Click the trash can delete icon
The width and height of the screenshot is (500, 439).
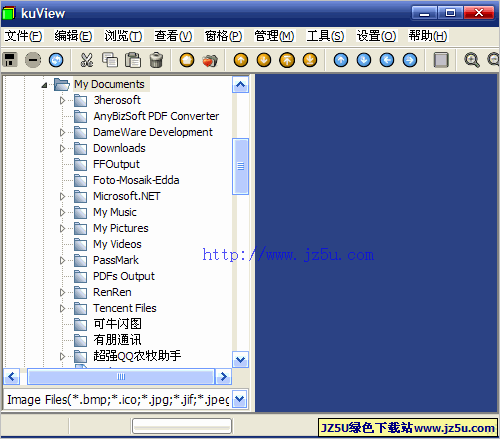click(156, 60)
